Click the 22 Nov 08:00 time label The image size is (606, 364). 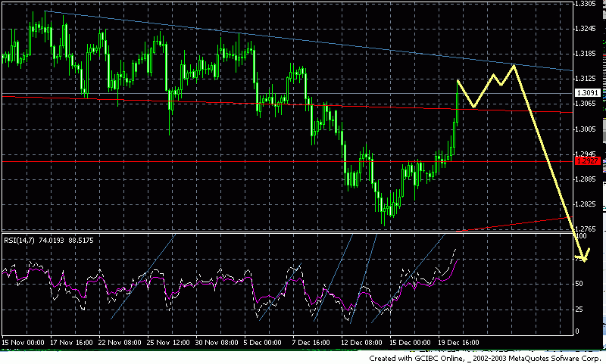[120, 342]
